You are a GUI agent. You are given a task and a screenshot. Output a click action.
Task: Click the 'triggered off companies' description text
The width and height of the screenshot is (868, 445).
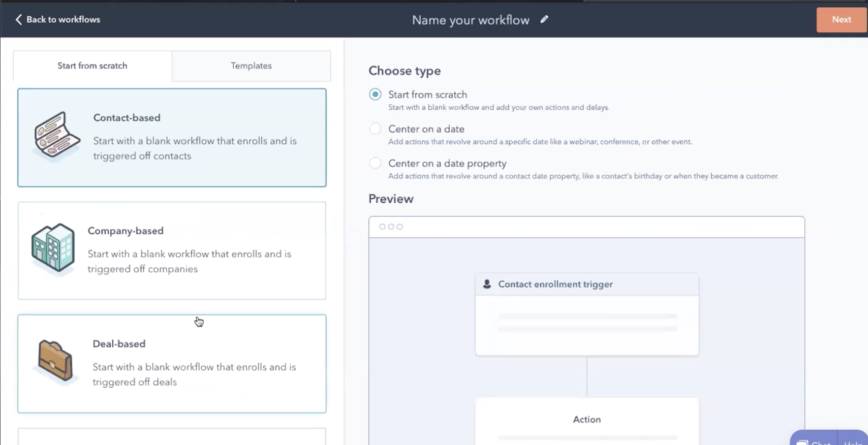[x=143, y=269]
